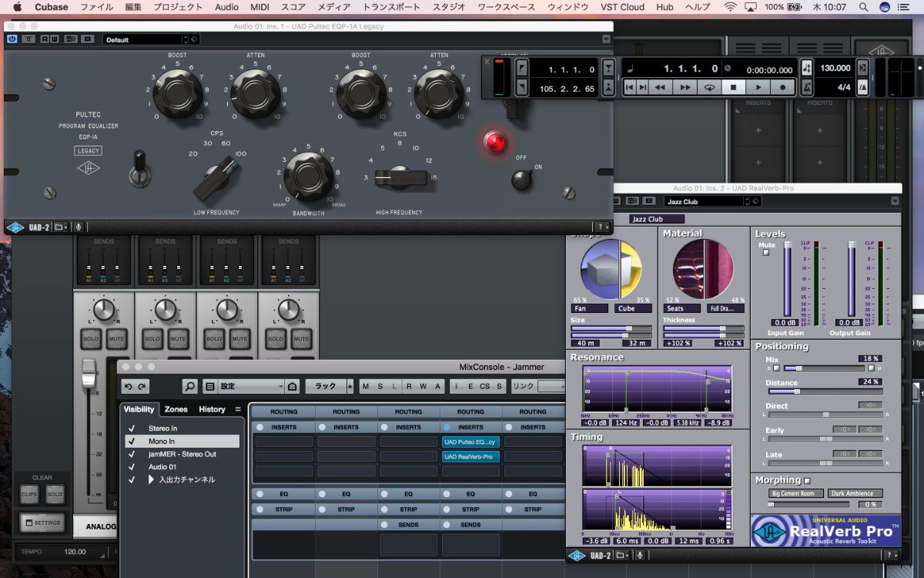
Task: Click the MixConsole undo arrow
Action: (x=128, y=386)
